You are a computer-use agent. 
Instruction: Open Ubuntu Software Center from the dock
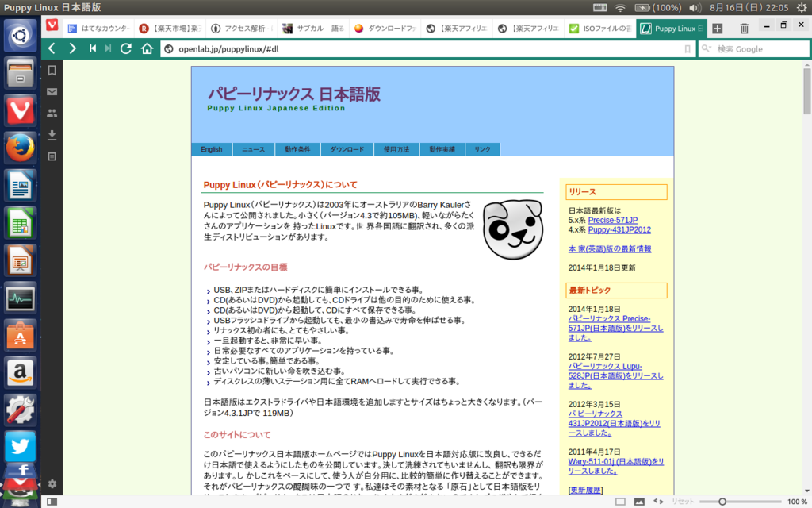coord(20,336)
